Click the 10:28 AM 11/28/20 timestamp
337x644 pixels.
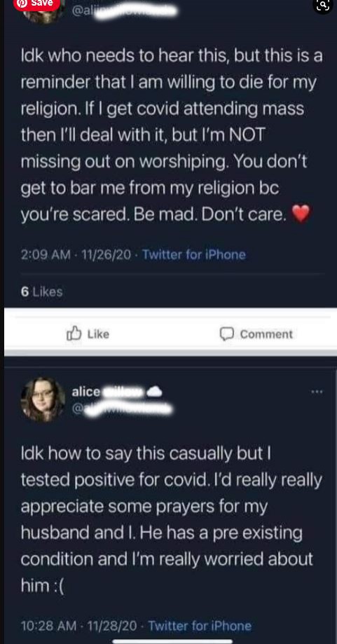(78, 626)
